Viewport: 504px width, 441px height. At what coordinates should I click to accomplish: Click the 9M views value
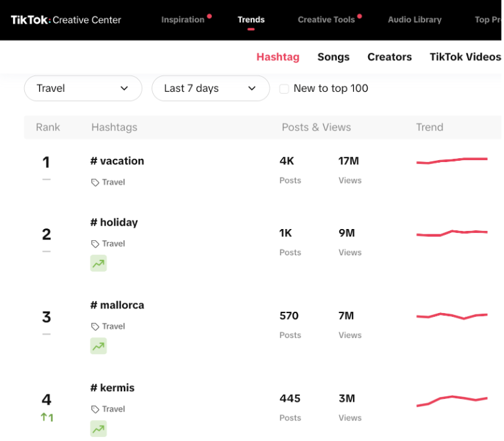pyautogui.click(x=346, y=233)
